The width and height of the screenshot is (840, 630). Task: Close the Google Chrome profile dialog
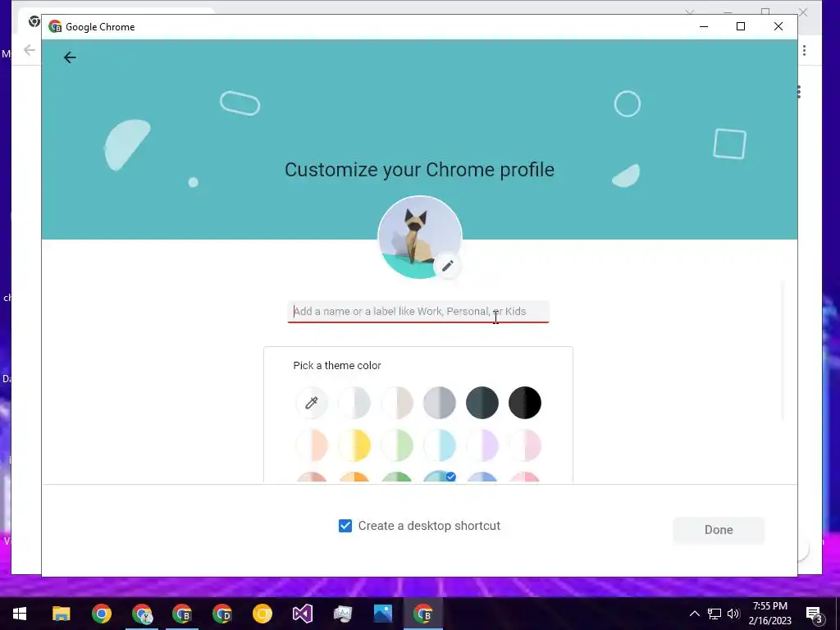click(x=778, y=26)
